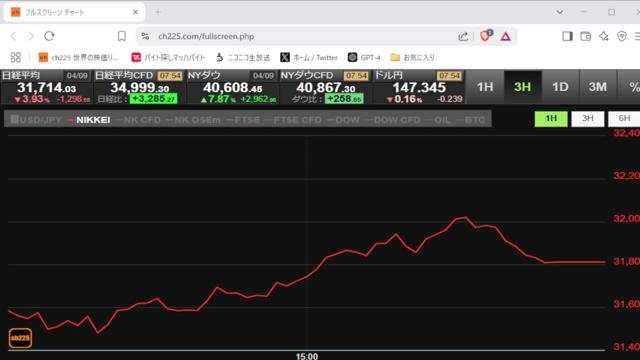The image size is (640, 360).
Task: Select the フルスクリーン チャート browser tab
Action: pos(74,12)
